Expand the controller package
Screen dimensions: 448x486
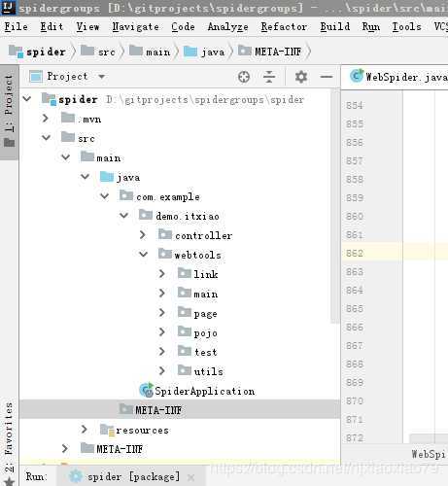tap(143, 235)
